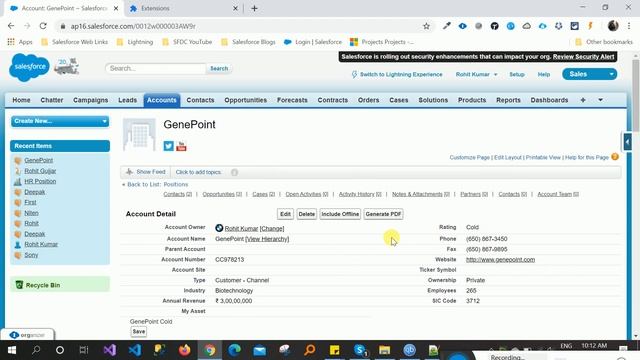The height and width of the screenshot is (360, 640).
Task: Switch to the Home tab
Action: (x=21, y=100)
